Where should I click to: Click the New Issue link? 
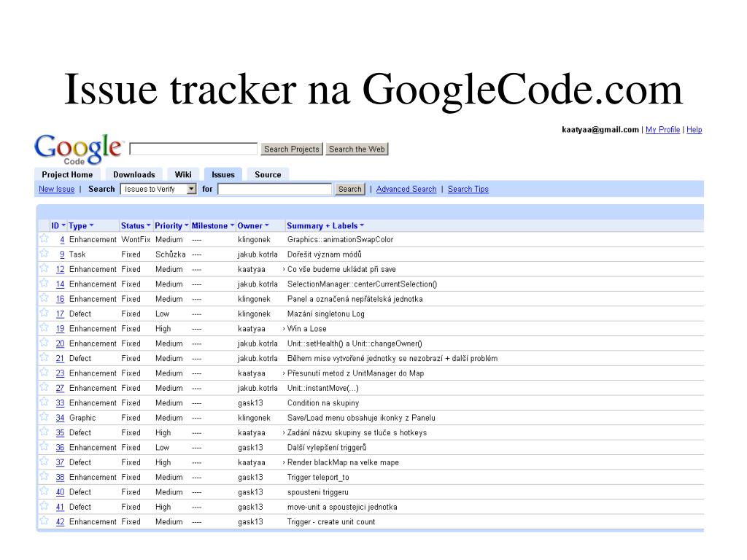tap(57, 189)
